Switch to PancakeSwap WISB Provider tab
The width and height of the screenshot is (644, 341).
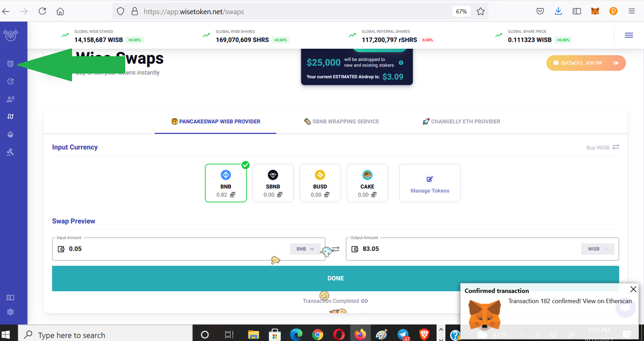[216, 121]
